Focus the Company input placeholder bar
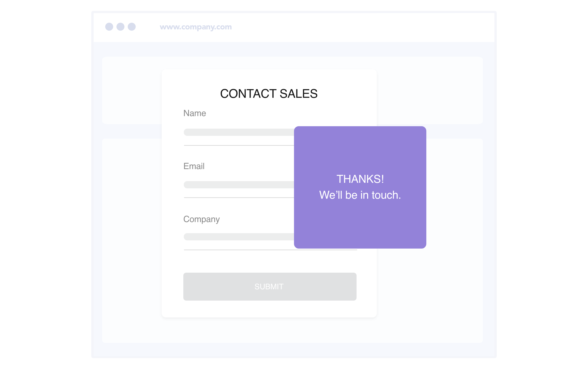588x369 pixels. tap(239, 237)
